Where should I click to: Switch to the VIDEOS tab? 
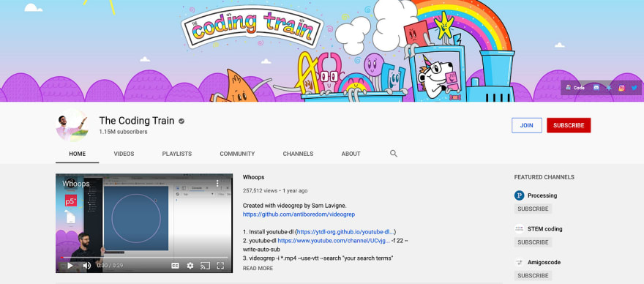tap(124, 154)
